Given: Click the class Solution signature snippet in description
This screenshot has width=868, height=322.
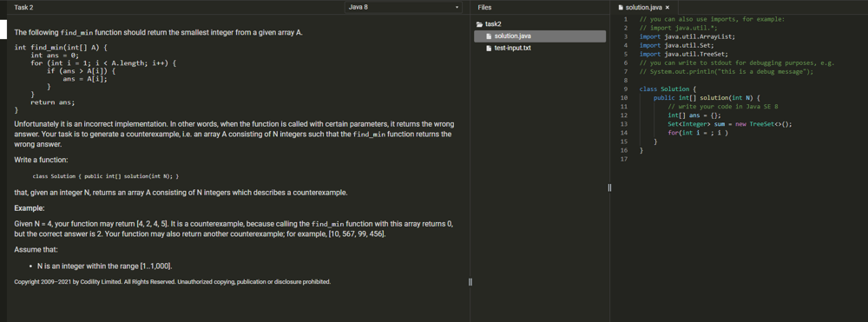Looking at the screenshot, I should (x=106, y=176).
